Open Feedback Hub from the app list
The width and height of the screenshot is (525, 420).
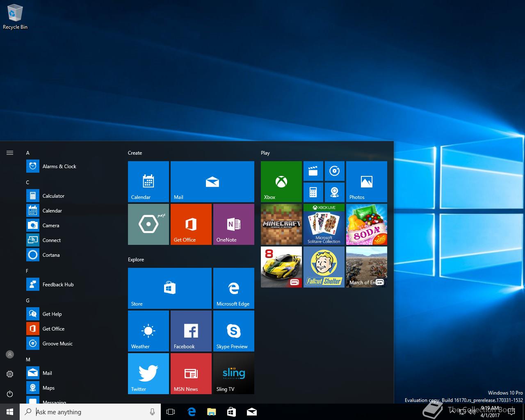pos(72,285)
